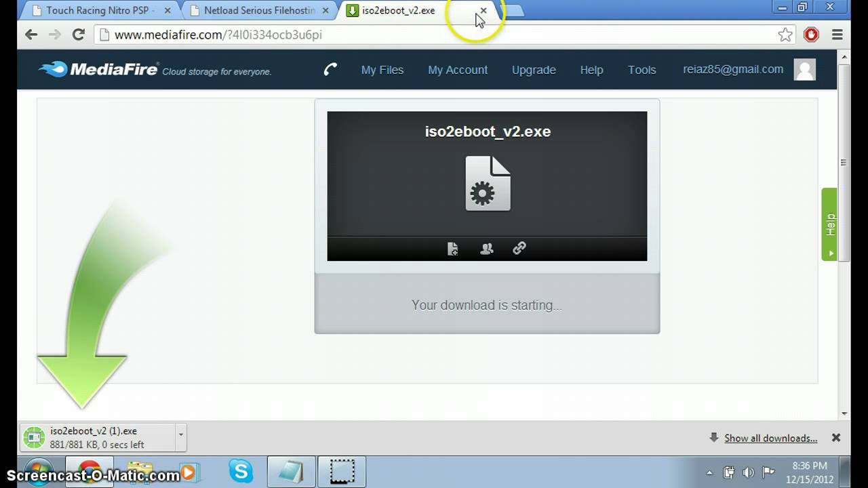This screenshot has height=488, width=868.
Task: Click the scrollbar down arrow
Action: 844,413
